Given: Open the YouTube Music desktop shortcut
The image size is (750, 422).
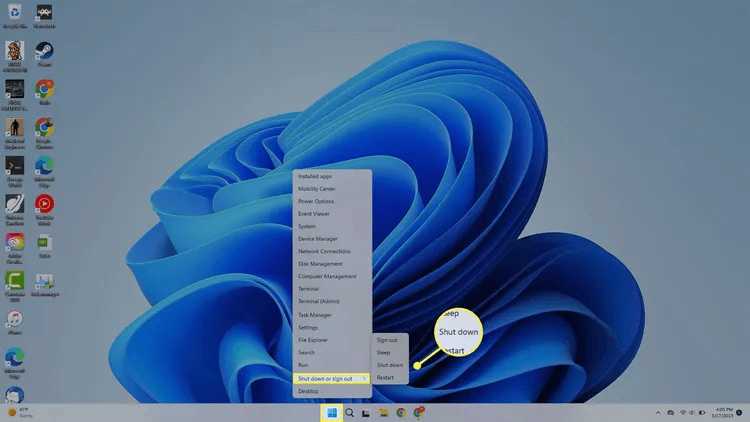Looking at the screenshot, I should [x=44, y=204].
